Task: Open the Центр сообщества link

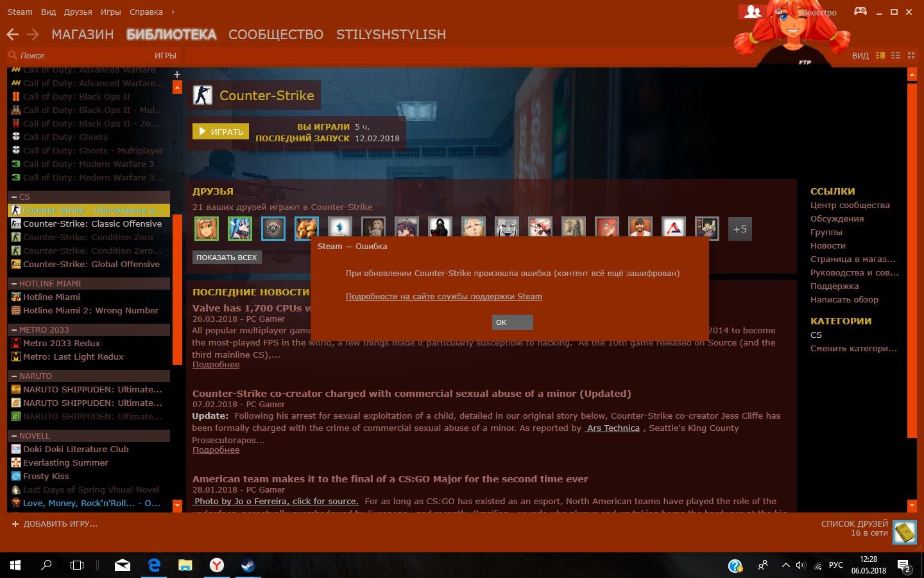Action: coord(850,206)
